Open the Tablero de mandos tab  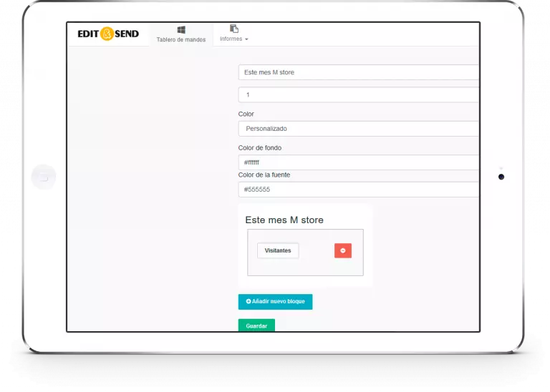(x=181, y=34)
